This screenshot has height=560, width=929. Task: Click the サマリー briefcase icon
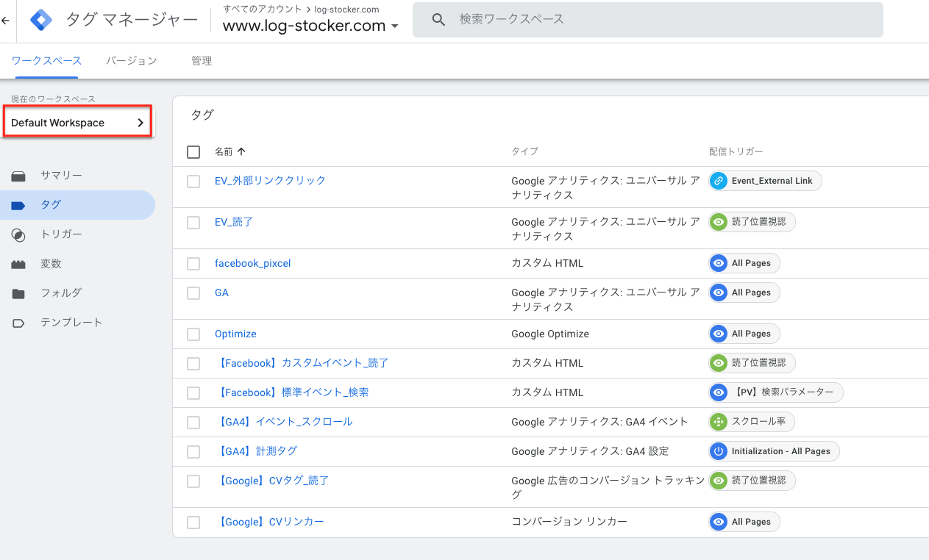coord(18,176)
